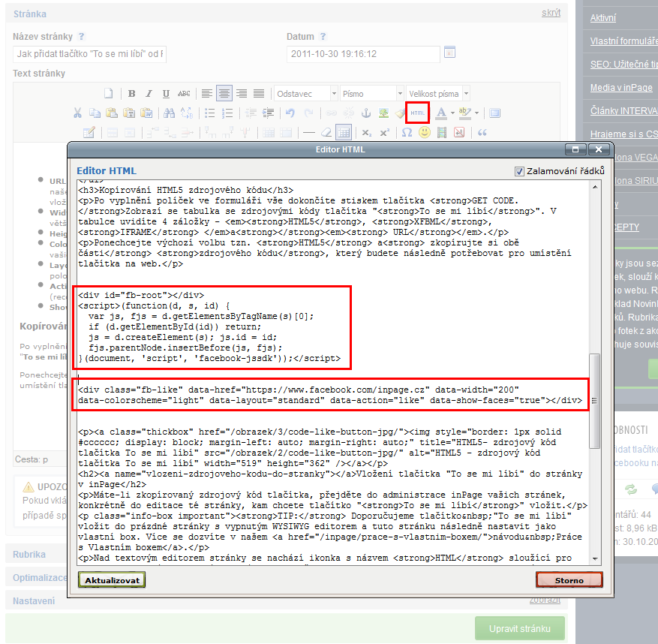Insert an emoticon with the smiley icon
658x644 pixels.
click(425, 133)
